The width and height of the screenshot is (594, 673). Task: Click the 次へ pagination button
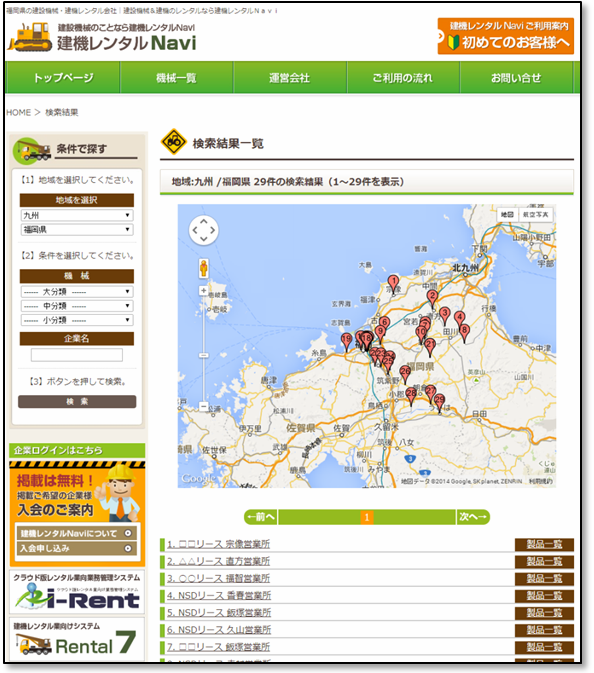pos(473,517)
